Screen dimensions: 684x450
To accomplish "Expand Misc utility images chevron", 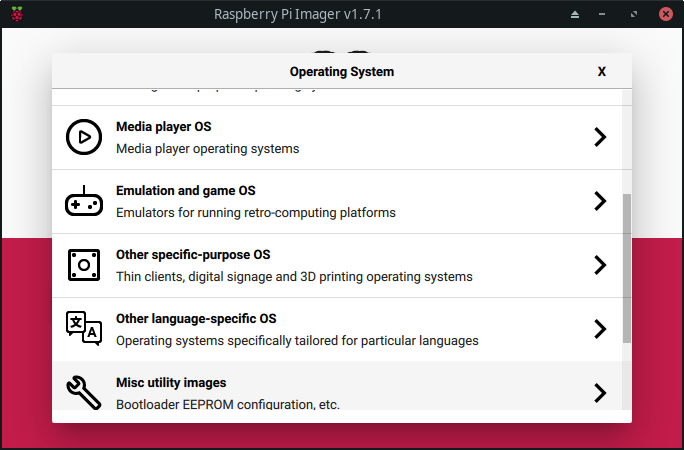I will (600, 392).
